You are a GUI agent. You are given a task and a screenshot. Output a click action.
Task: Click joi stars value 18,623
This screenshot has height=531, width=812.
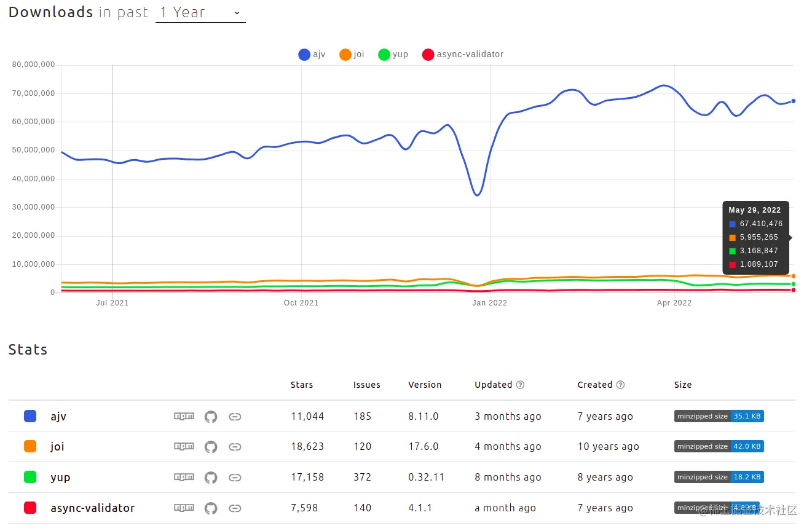pyautogui.click(x=307, y=447)
